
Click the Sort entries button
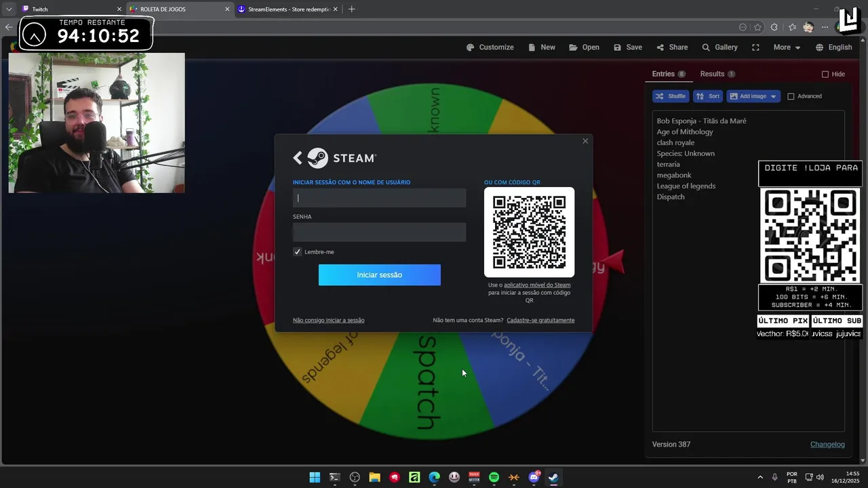point(708,96)
